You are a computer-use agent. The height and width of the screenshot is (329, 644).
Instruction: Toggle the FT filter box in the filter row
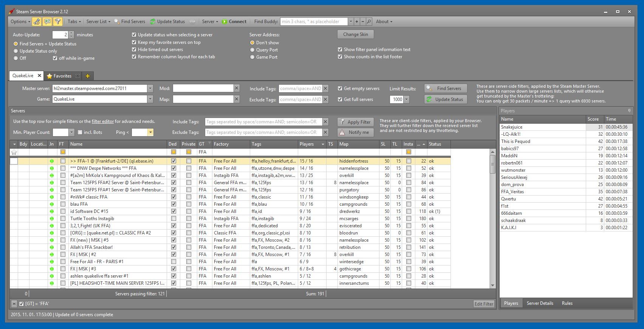[x=63, y=152]
